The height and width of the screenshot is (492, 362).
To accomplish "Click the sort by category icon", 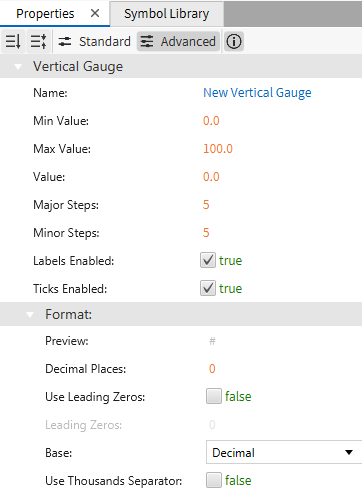I will 39,42.
